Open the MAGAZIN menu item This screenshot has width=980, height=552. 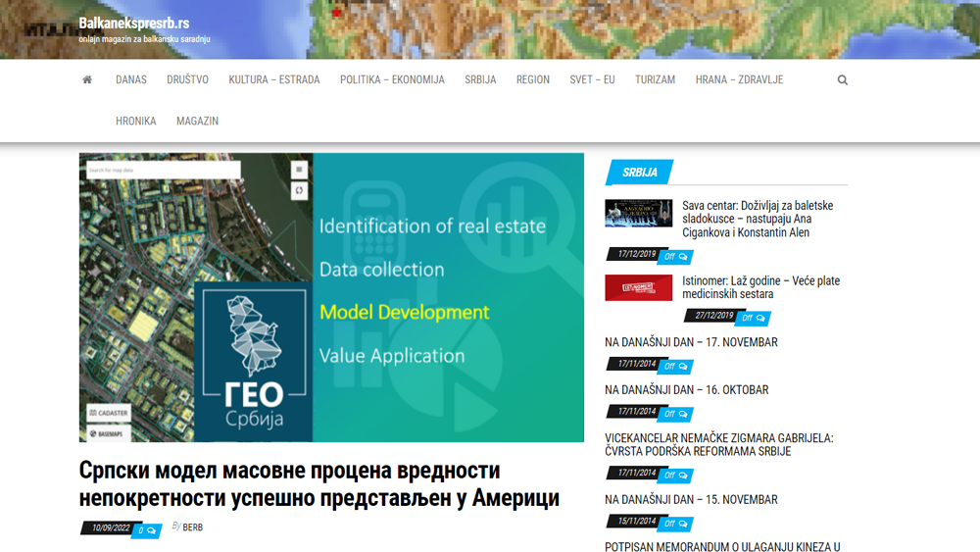pos(198,122)
